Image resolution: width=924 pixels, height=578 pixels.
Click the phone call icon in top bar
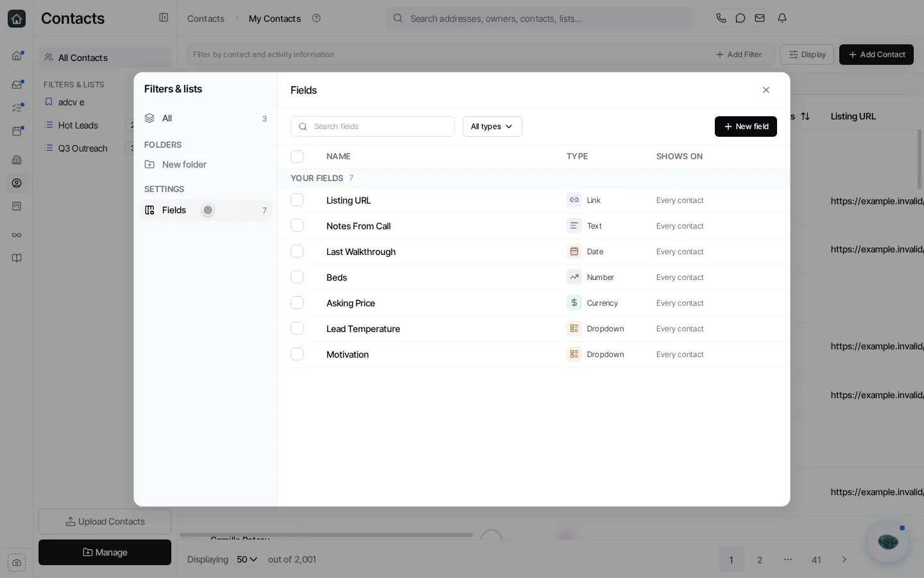tap(721, 18)
